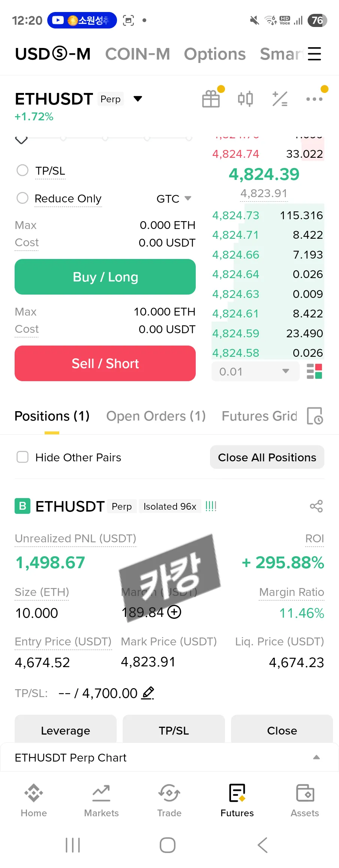This screenshot has width=339, height=868.
Task: Open the hamburger menu
Action: [314, 54]
